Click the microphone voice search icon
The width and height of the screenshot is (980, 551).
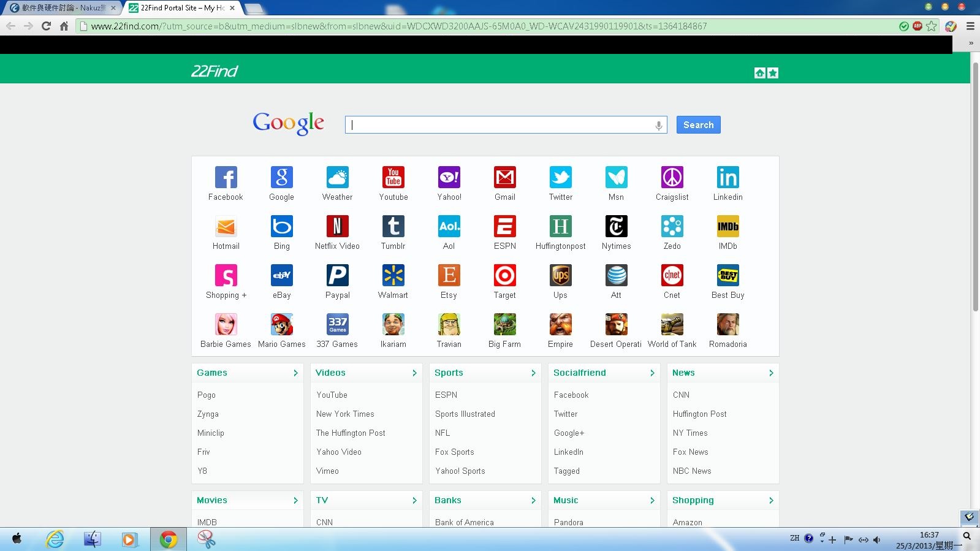[x=659, y=125]
